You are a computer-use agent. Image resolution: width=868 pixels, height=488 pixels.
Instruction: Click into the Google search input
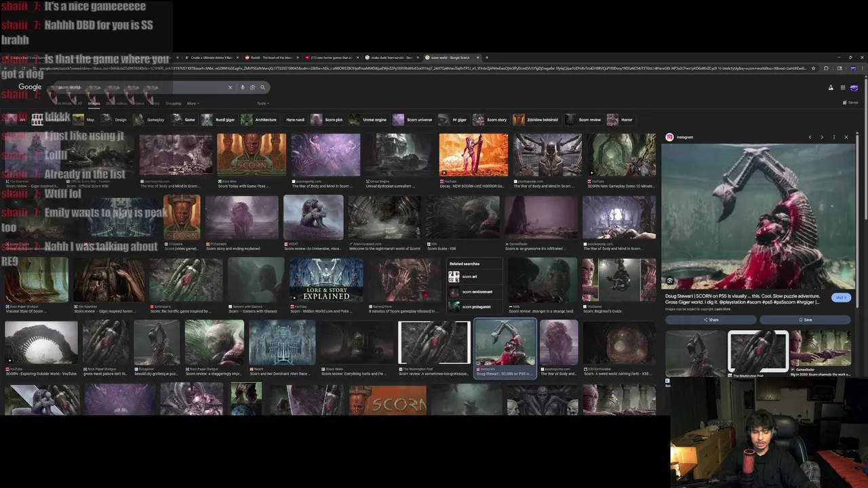pyautogui.click(x=139, y=87)
